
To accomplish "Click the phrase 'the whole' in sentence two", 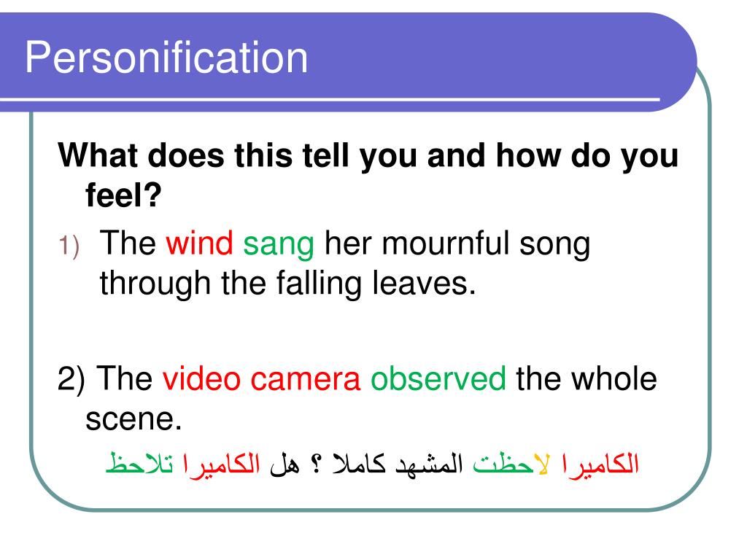I will click(x=587, y=379).
